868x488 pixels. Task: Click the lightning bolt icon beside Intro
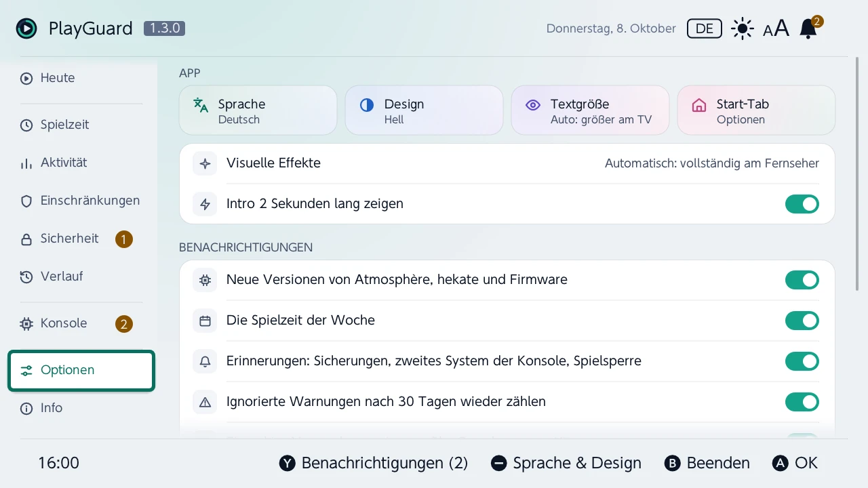pos(205,204)
